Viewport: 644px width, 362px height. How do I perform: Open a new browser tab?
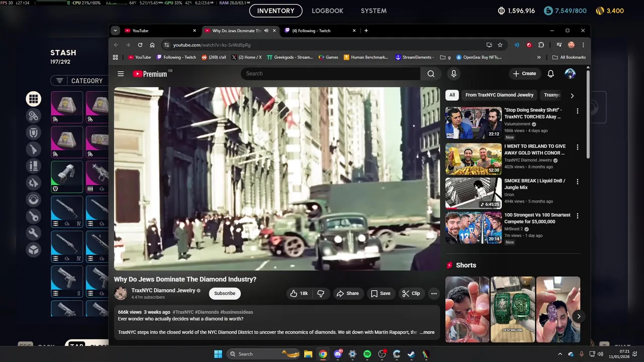[x=366, y=31]
